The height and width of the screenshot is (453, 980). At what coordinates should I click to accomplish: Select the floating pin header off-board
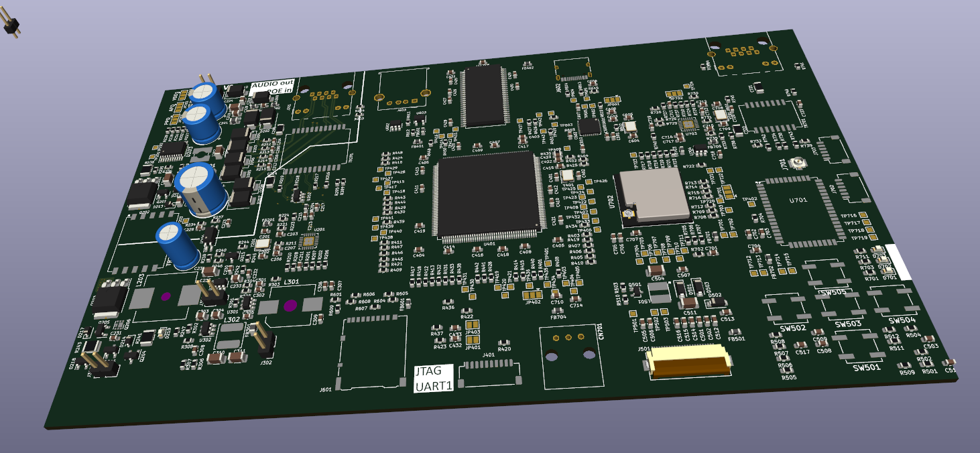[x=10, y=25]
